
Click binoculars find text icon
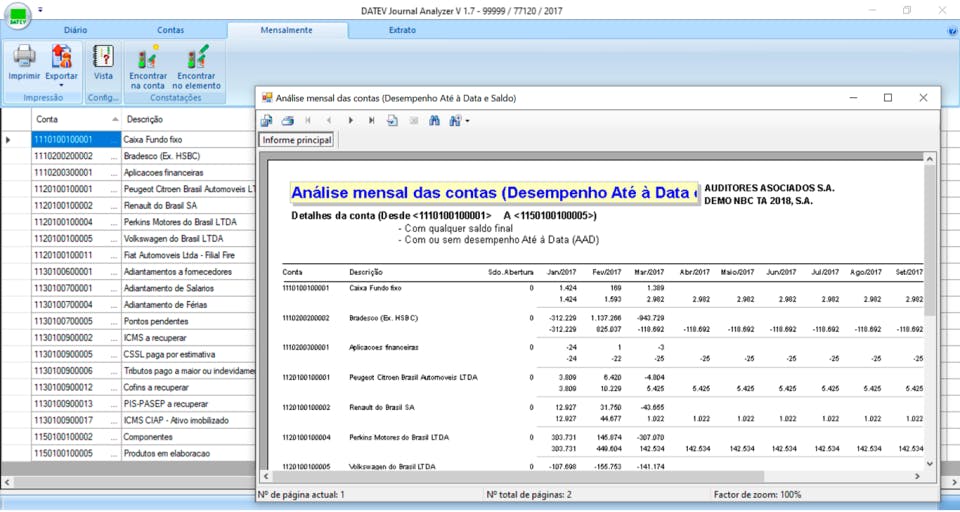click(x=435, y=121)
